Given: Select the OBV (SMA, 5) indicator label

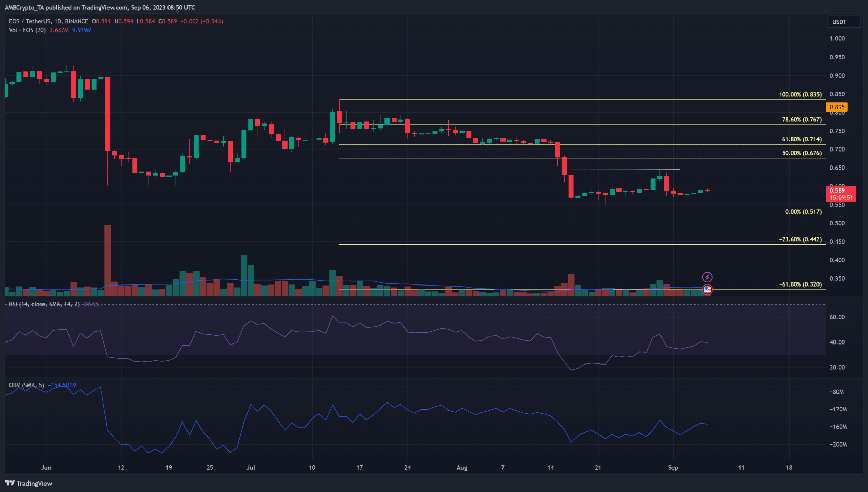Looking at the screenshot, I should point(26,385).
